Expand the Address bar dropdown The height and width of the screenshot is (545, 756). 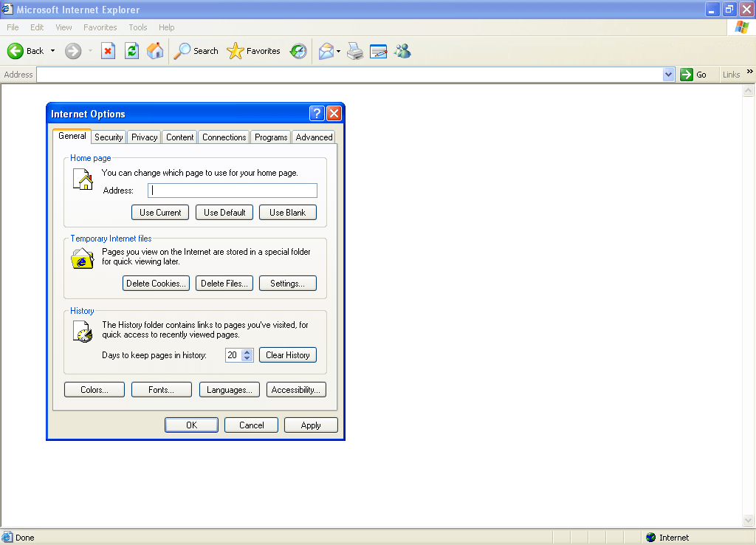[x=668, y=75]
